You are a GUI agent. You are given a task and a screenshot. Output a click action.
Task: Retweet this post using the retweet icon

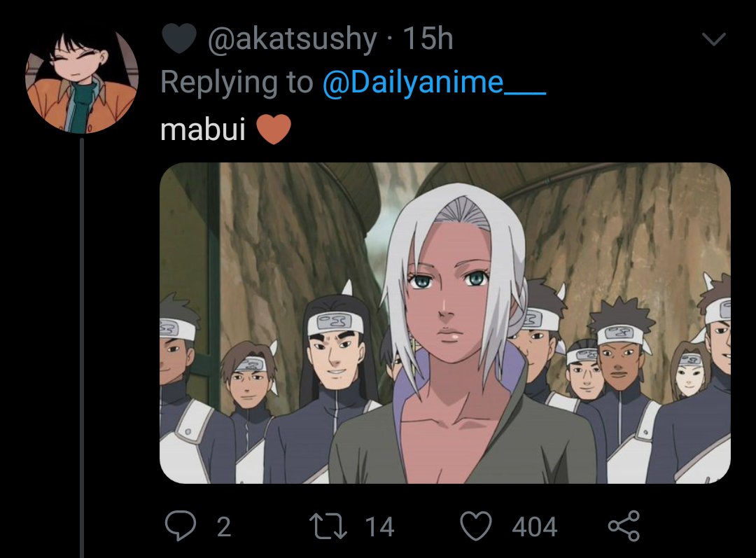point(328,526)
